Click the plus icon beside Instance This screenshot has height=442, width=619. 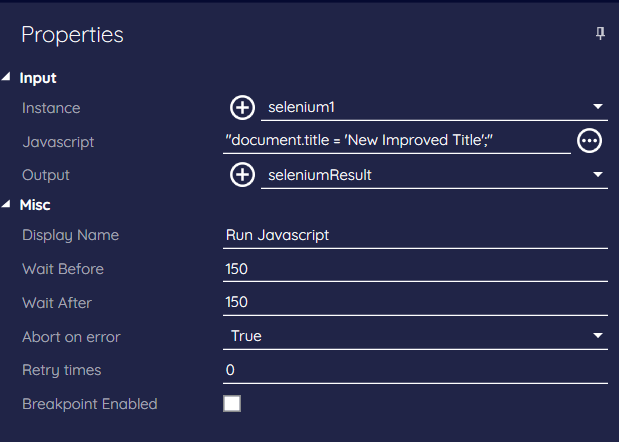(242, 107)
